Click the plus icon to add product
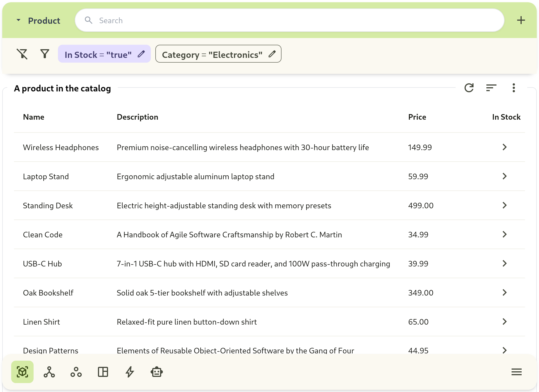539x392 pixels. point(521,20)
